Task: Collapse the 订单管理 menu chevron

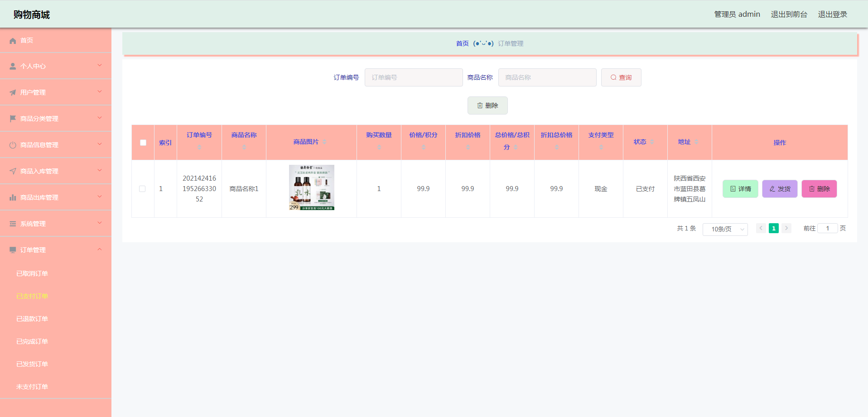Action: [100, 249]
